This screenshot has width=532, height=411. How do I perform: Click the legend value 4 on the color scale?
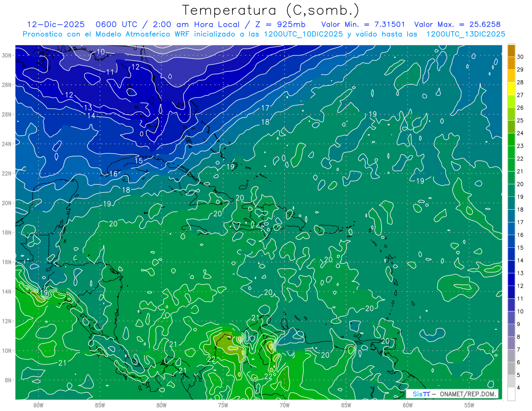tap(519, 388)
